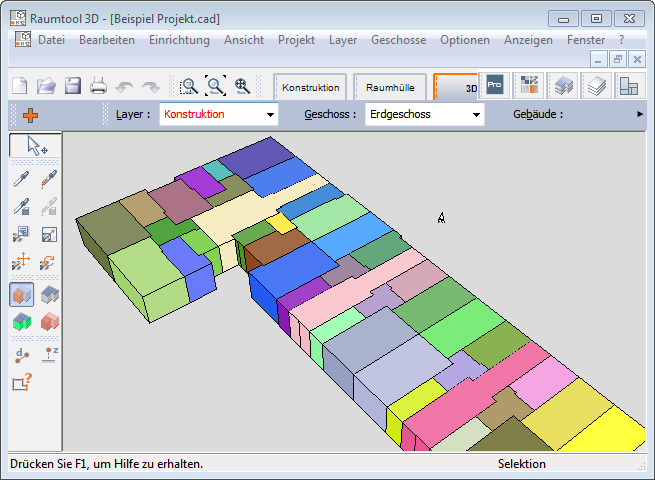Open the checkered color pattern icon
The width and height of the screenshot is (655, 480).
529,85
